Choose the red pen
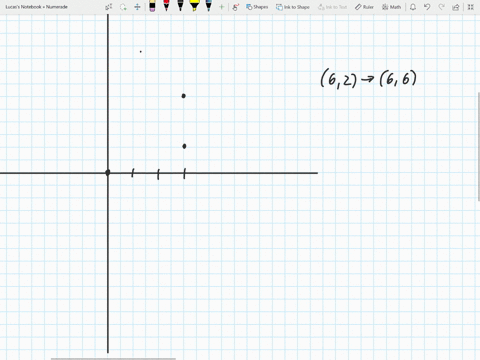 tap(166, 6)
